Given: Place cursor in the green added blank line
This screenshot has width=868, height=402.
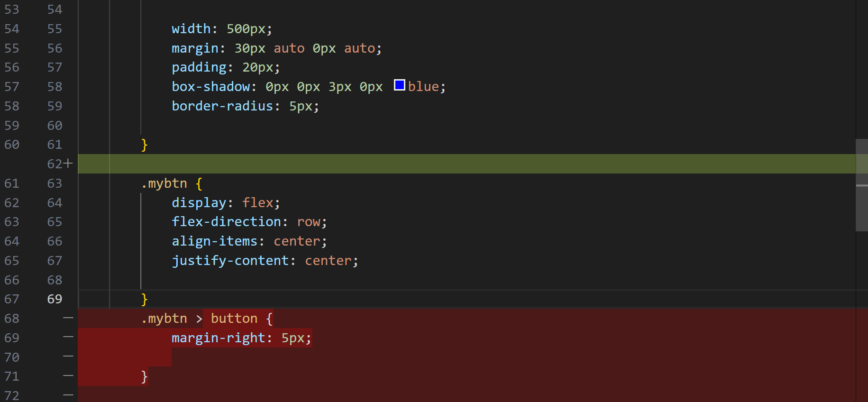Looking at the screenshot, I should coord(467,164).
